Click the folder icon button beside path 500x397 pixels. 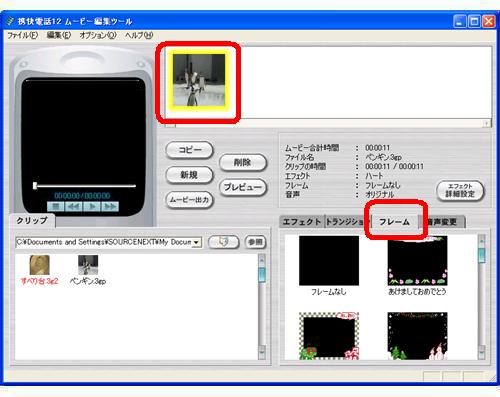pyautogui.click(x=224, y=242)
